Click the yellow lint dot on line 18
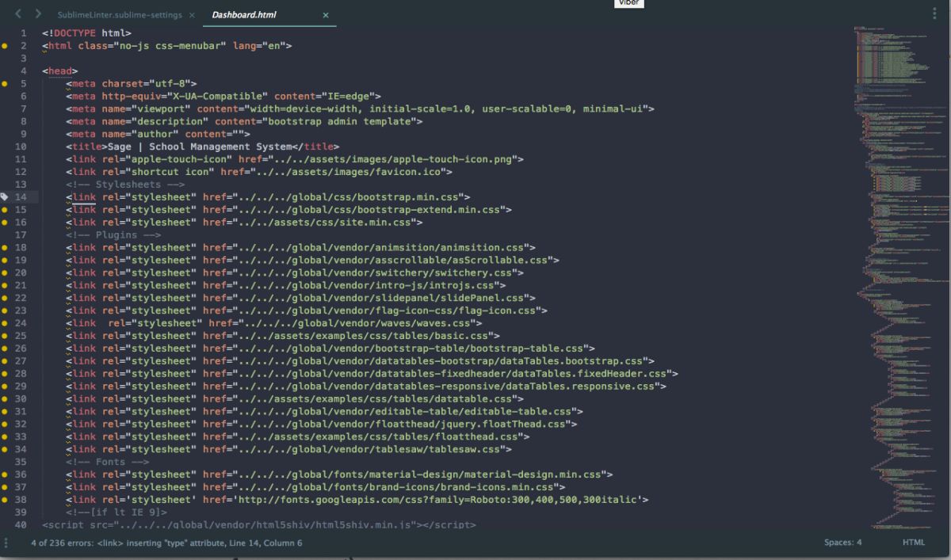This screenshot has height=560, width=951. [4, 247]
